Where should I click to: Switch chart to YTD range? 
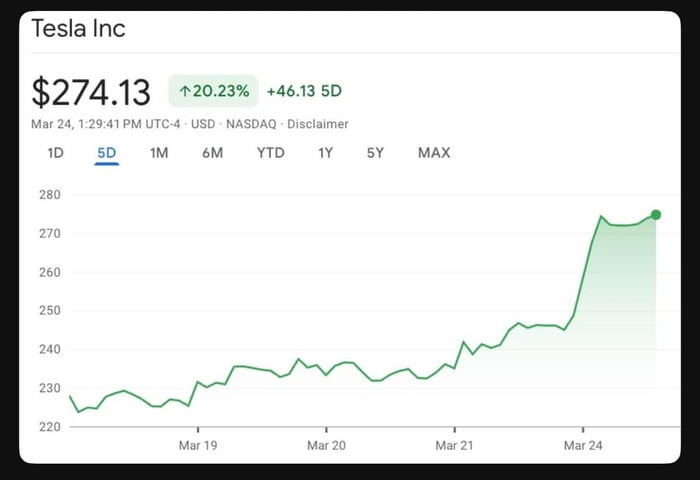(x=270, y=153)
